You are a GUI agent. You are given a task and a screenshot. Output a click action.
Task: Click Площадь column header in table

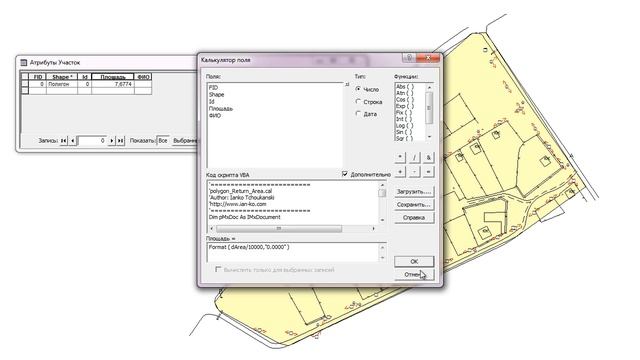[x=113, y=77]
